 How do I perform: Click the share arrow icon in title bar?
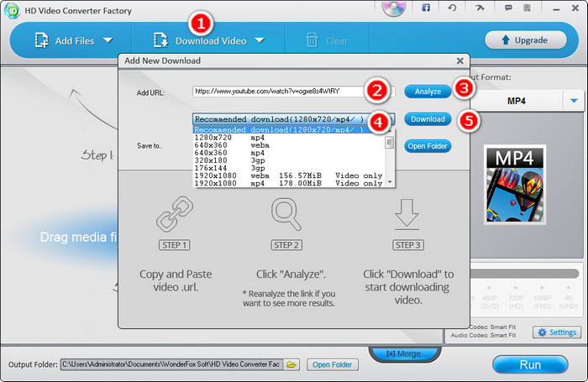coord(480,8)
